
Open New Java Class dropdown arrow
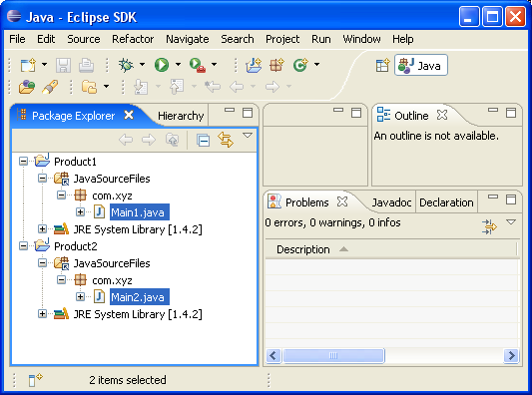pyautogui.click(x=316, y=64)
